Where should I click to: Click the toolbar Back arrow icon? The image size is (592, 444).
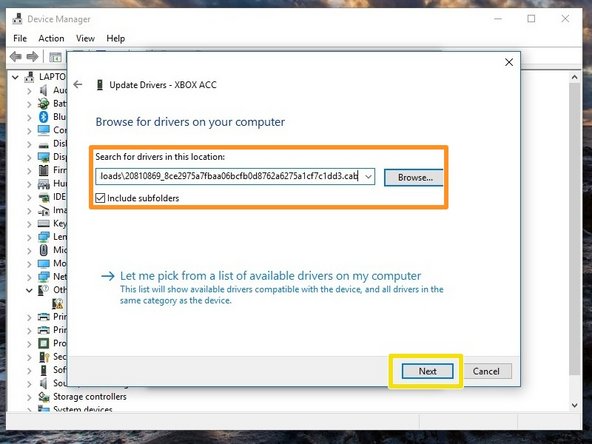[15, 57]
